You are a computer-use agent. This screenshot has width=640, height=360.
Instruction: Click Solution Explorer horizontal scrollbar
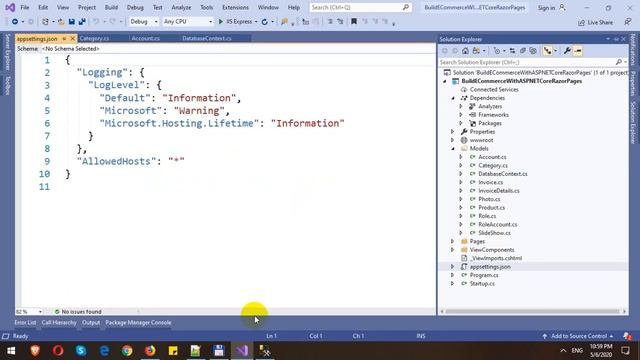click(x=533, y=311)
